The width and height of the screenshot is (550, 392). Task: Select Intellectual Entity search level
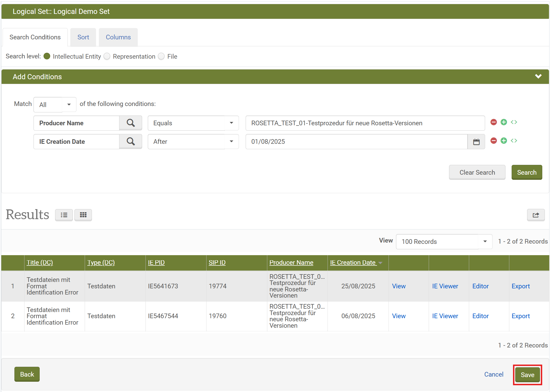pos(47,56)
